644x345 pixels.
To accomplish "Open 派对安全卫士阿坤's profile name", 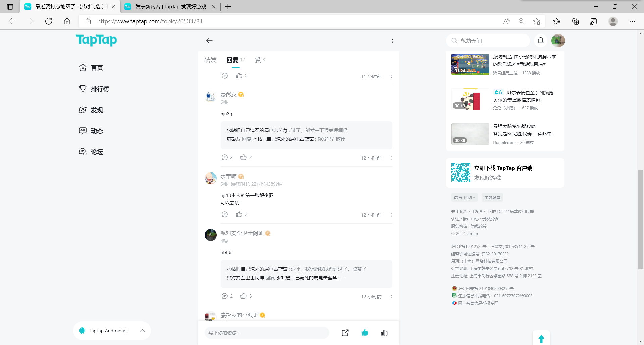I will (x=242, y=233).
